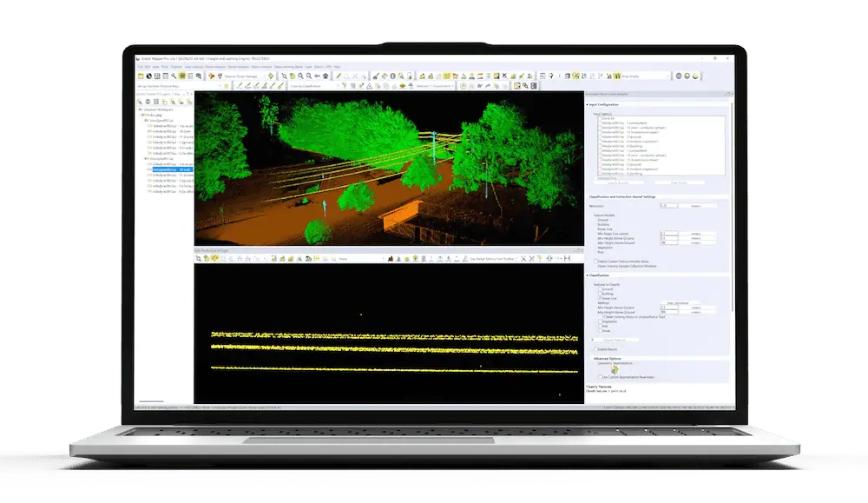Open the classification Method dropdown
Viewport: 868px width, 503px height.
click(680, 303)
